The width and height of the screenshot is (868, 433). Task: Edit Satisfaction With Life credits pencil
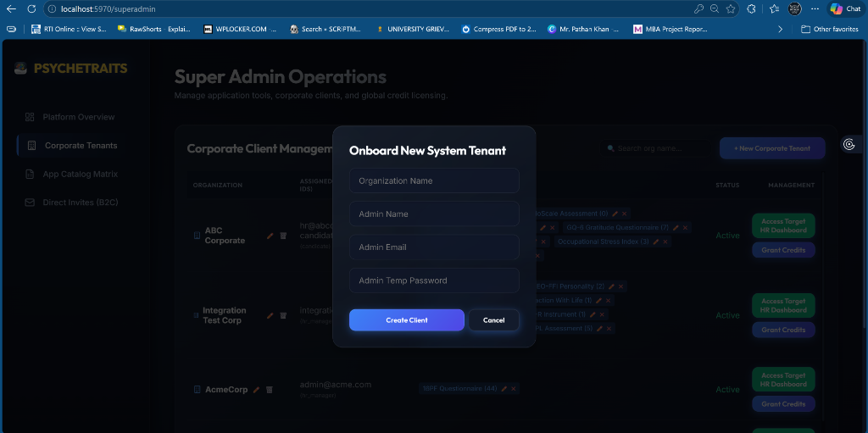[x=598, y=301]
